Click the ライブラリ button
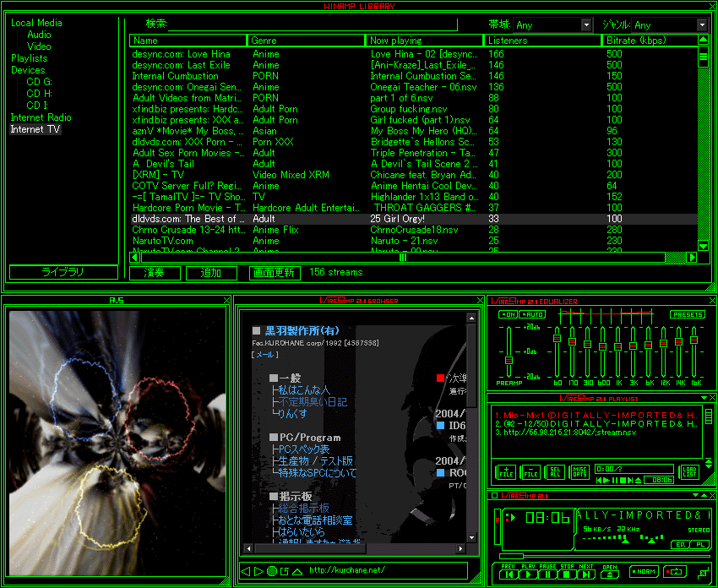This screenshot has height=588, width=718. [x=63, y=272]
